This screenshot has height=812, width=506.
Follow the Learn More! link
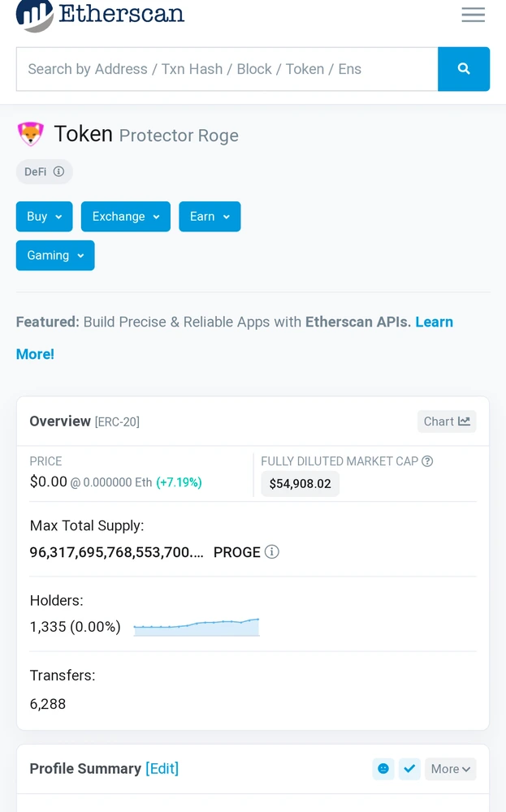click(x=434, y=322)
